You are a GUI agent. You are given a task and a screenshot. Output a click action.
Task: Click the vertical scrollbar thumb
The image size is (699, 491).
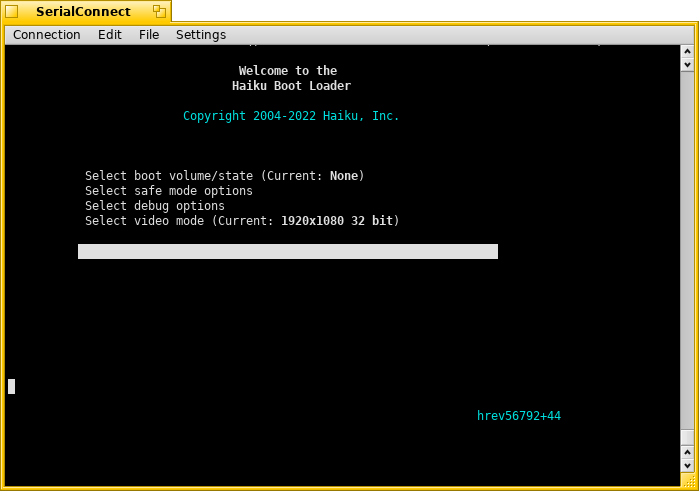click(x=687, y=436)
